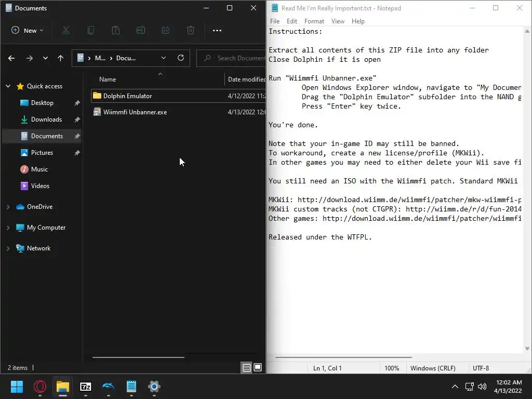This screenshot has width=532, height=399.
Task: Open Opera browser from the taskbar
Action: tap(40, 387)
